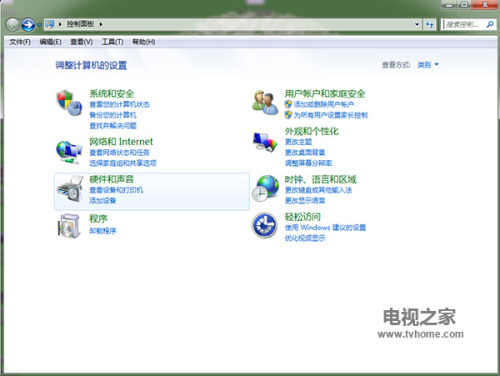This screenshot has height=376, width=500.
Task: Click 查看您的计算机状态 link
Action: [x=119, y=105]
